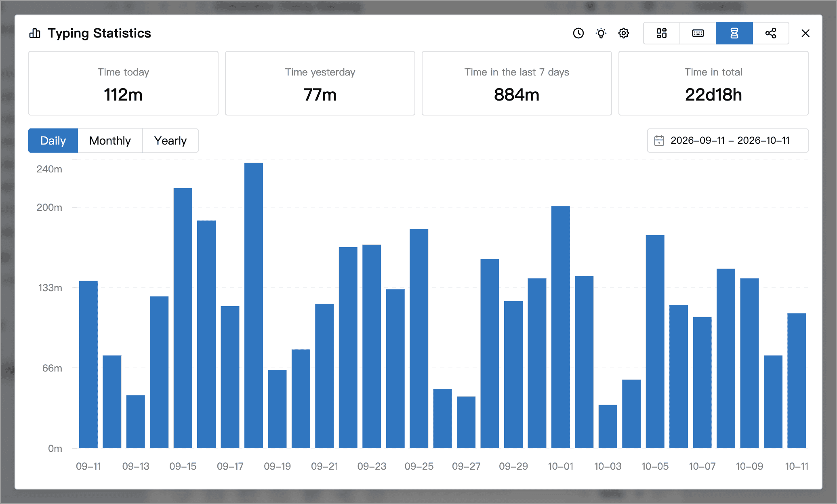Click the "09-21" x-axis label
The height and width of the screenshot is (504, 837).
[324, 466]
